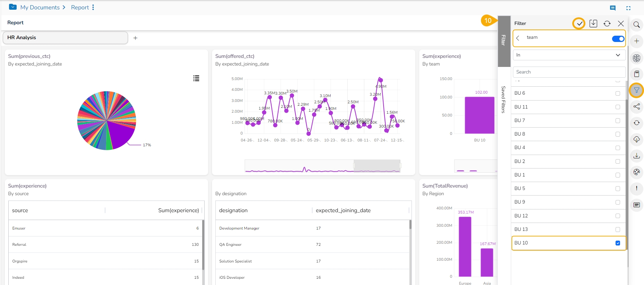Click the share icon in sidebar

point(636,106)
